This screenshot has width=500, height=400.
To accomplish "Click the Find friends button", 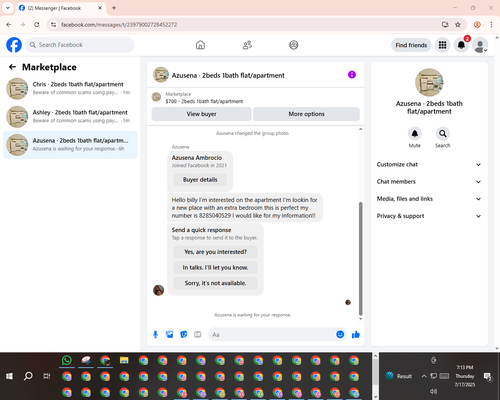I will click(411, 45).
